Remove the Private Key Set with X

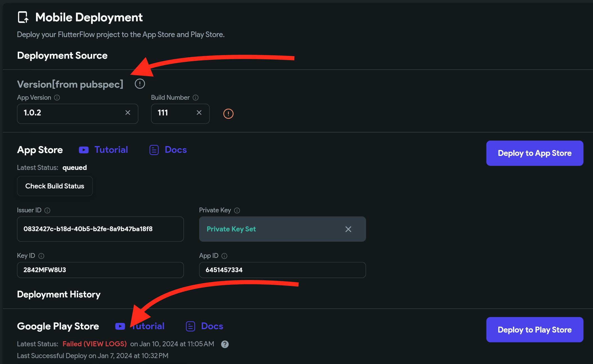(x=348, y=229)
